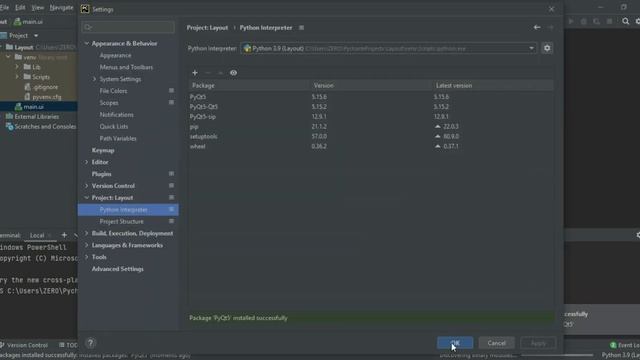640x360 pixels.
Task: Click setuptools upgrade arrow icon
Action: pos(438,136)
